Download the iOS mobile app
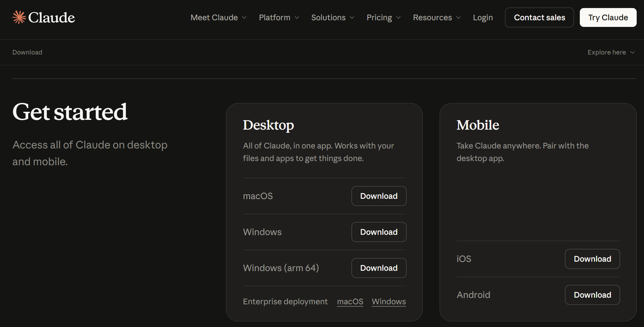This screenshot has height=327, width=644. click(x=592, y=259)
